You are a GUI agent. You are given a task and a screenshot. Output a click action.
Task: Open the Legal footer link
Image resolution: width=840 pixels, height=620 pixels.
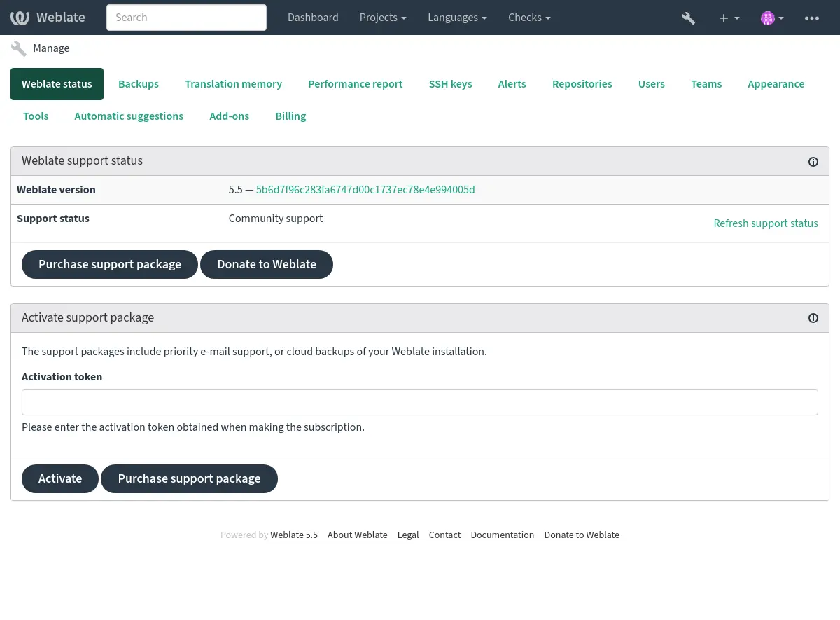tap(408, 535)
